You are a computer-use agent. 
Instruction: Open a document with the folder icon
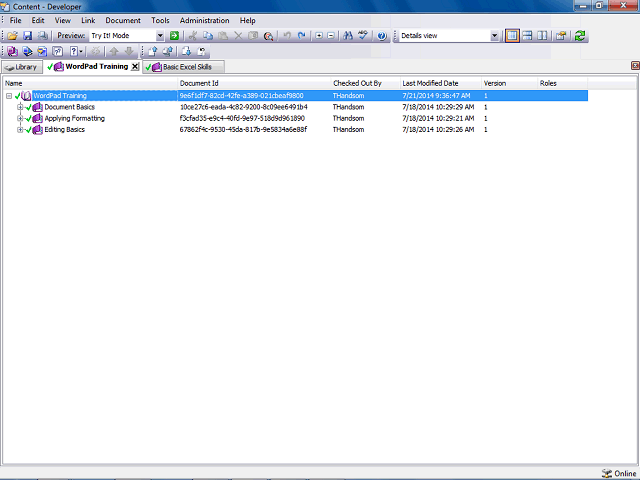(12, 36)
